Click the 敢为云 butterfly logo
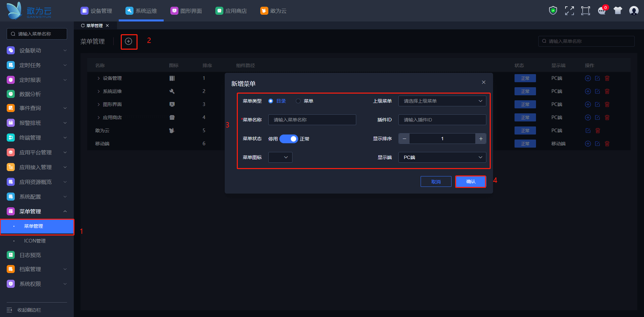Viewport: 644px width, 317px height. coord(30,11)
